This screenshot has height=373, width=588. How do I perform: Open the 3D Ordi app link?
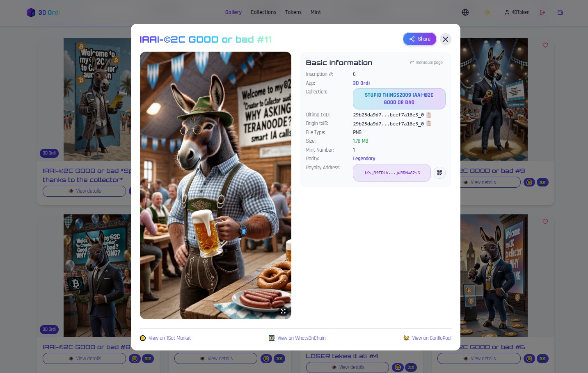(x=361, y=83)
